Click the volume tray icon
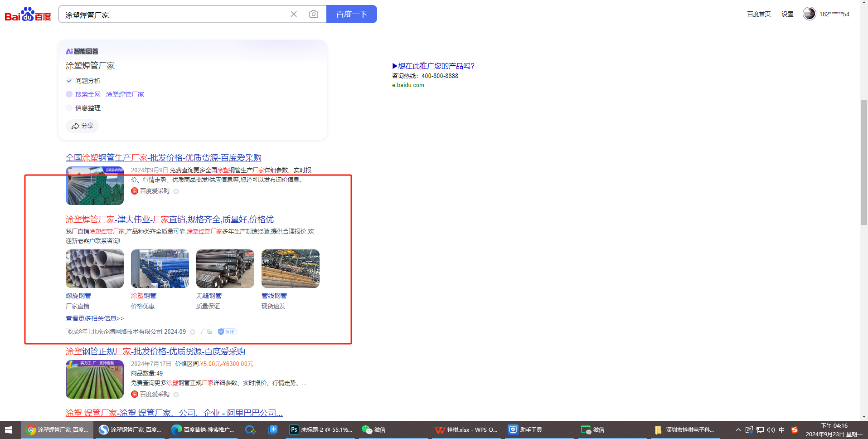This screenshot has width=868, height=439. (771, 430)
